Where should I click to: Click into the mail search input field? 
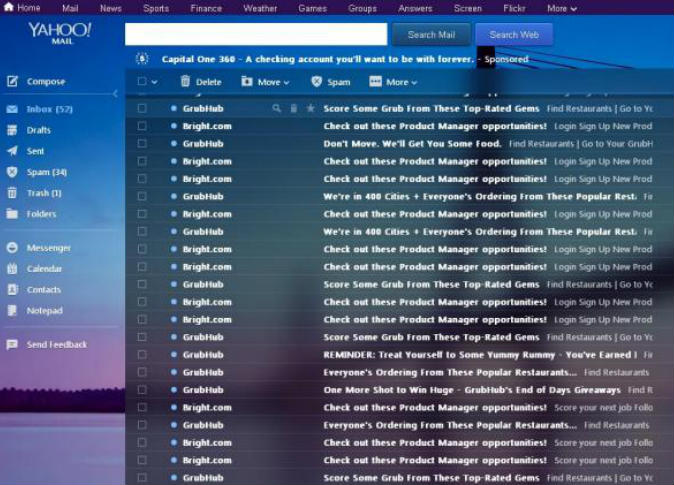tap(255, 34)
